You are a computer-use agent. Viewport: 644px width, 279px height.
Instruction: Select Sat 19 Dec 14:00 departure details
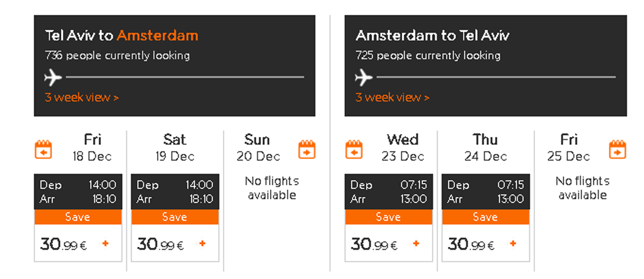(x=175, y=192)
